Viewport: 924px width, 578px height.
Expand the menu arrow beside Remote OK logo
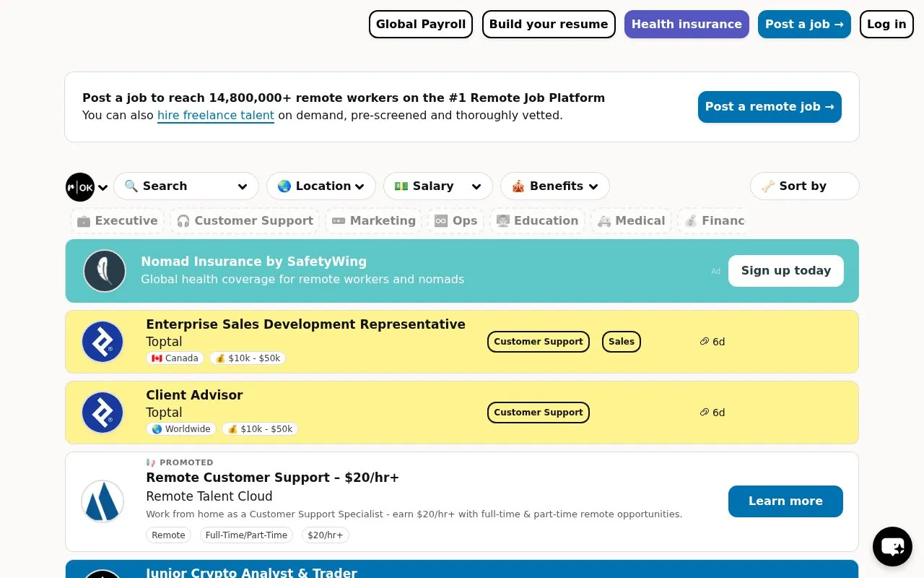tap(103, 188)
